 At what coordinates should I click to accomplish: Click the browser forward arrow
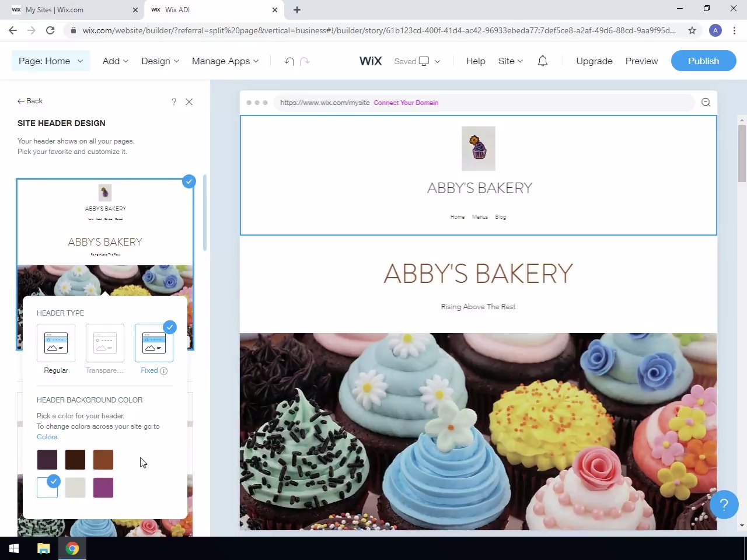(32, 30)
